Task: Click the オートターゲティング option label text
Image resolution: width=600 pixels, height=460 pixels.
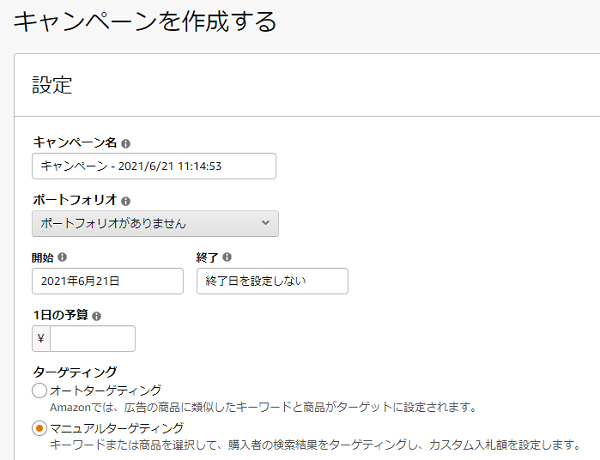Action: [105, 390]
